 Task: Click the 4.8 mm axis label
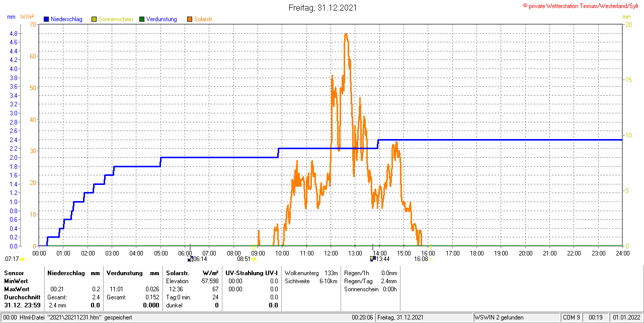point(14,33)
